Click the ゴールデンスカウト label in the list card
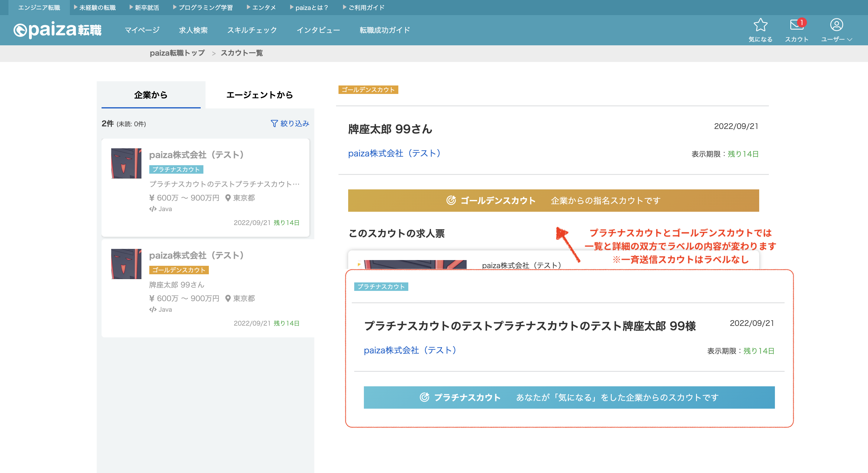Image resolution: width=868 pixels, height=473 pixels. pyautogui.click(x=179, y=270)
